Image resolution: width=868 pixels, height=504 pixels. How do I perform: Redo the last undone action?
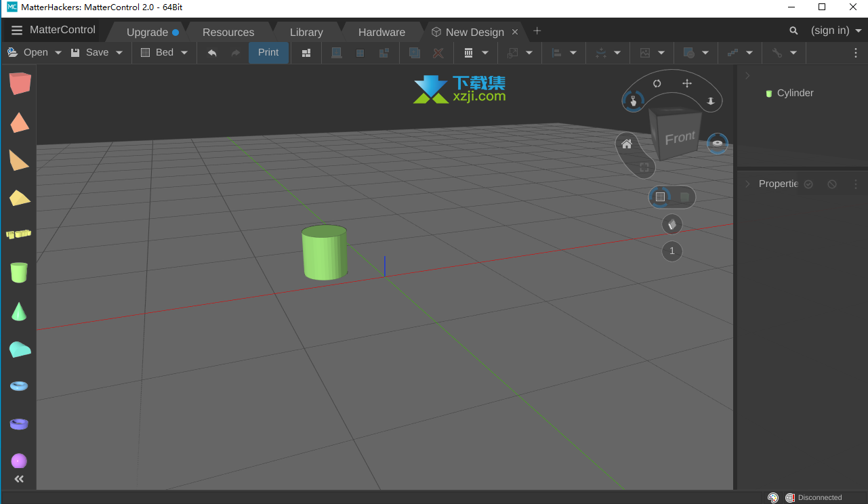(235, 52)
